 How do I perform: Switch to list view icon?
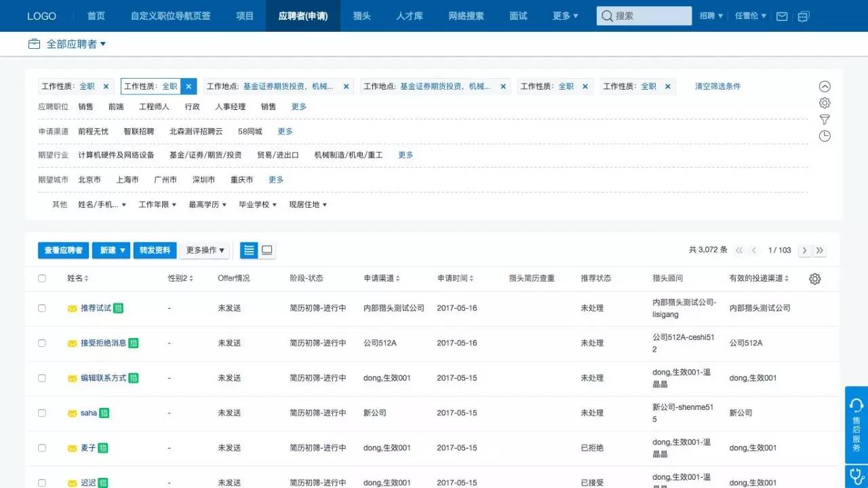[250, 250]
